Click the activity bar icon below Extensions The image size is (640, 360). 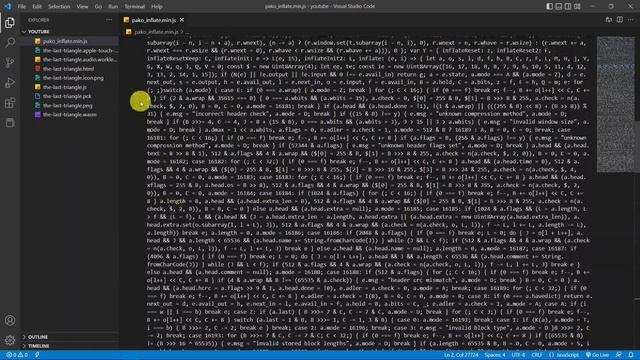10,123
